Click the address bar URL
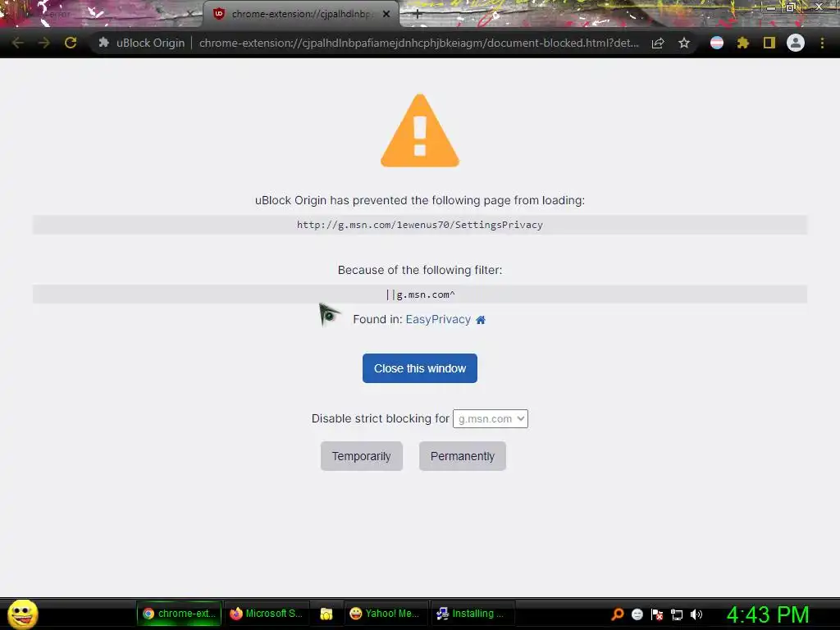The height and width of the screenshot is (630, 840). tap(419, 43)
